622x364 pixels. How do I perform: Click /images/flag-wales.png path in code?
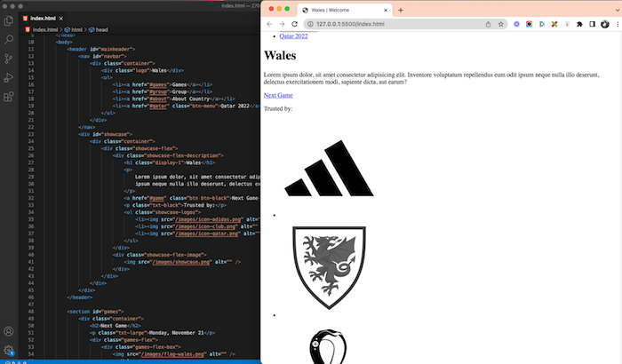click(173, 354)
